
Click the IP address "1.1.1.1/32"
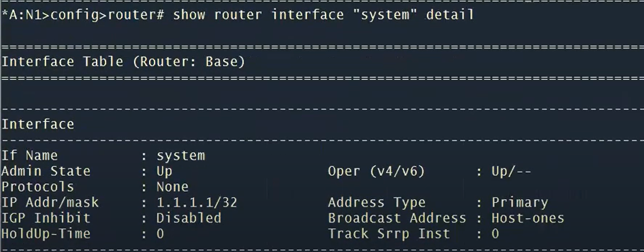point(196,202)
